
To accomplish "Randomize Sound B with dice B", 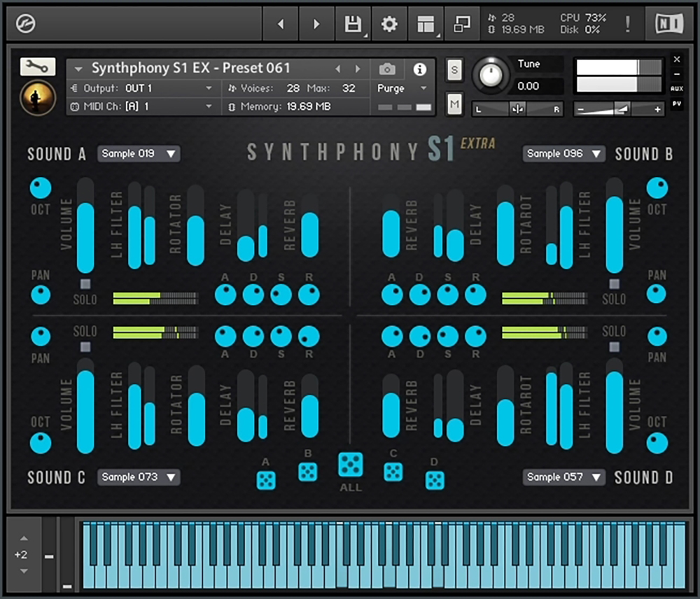I will [307, 472].
